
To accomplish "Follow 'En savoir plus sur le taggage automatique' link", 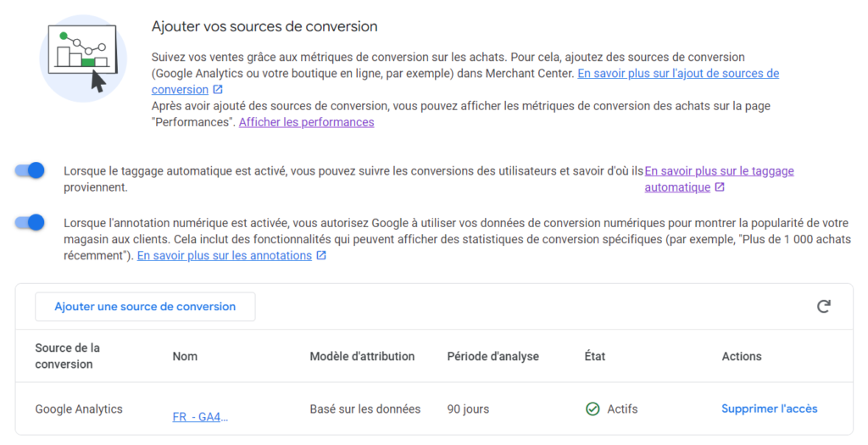I will (x=719, y=171).
